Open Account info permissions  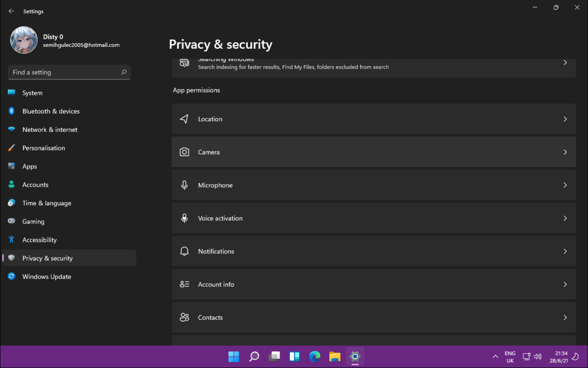[374, 285]
